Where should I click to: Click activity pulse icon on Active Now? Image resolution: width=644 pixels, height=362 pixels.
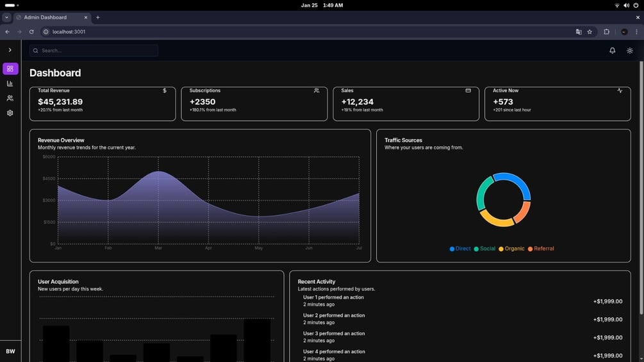[x=620, y=90]
